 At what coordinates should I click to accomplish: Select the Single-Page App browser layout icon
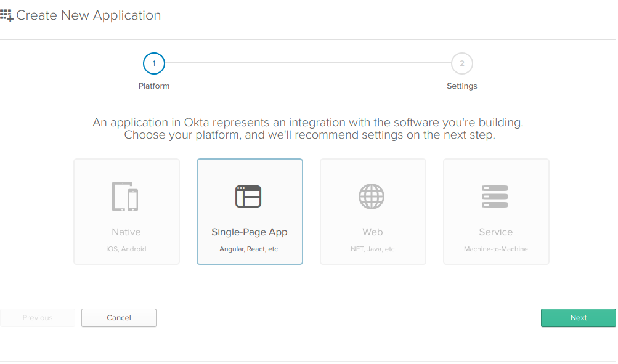(x=249, y=196)
